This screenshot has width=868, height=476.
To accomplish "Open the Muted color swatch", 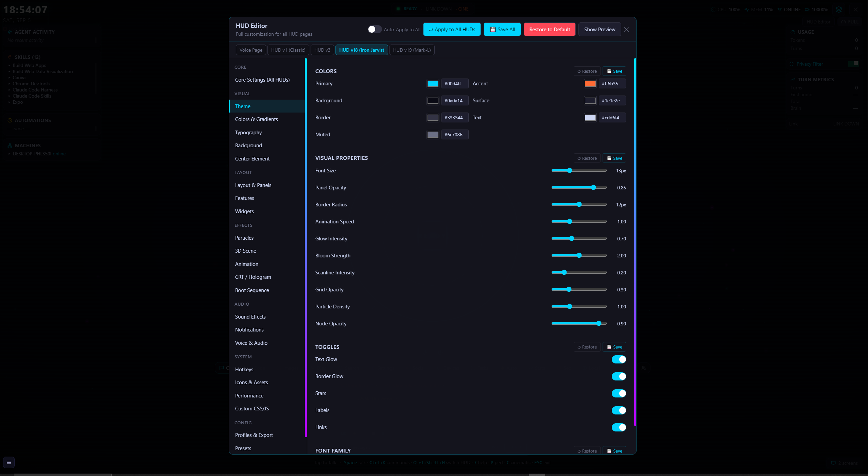I will click(x=433, y=135).
